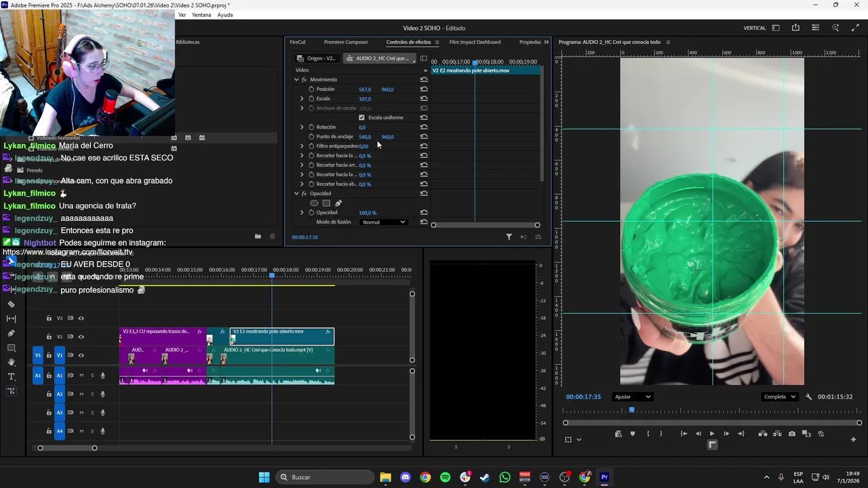Collapse the Opacidad effect group
868x488 pixels.
pos(296,194)
